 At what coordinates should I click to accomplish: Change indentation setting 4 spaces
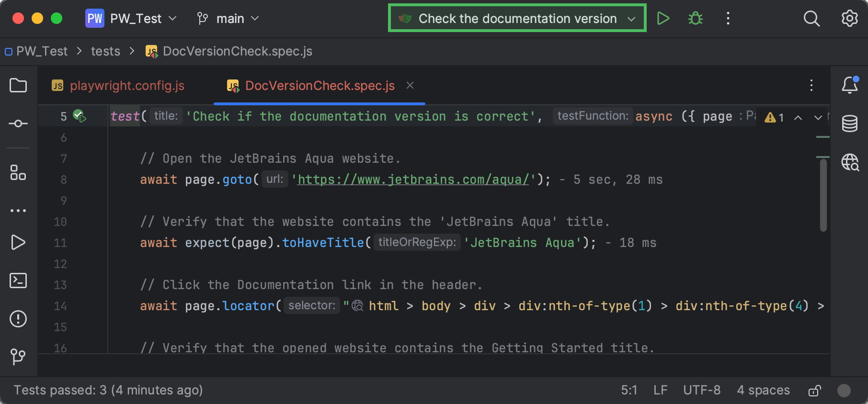(x=764, y=390)
